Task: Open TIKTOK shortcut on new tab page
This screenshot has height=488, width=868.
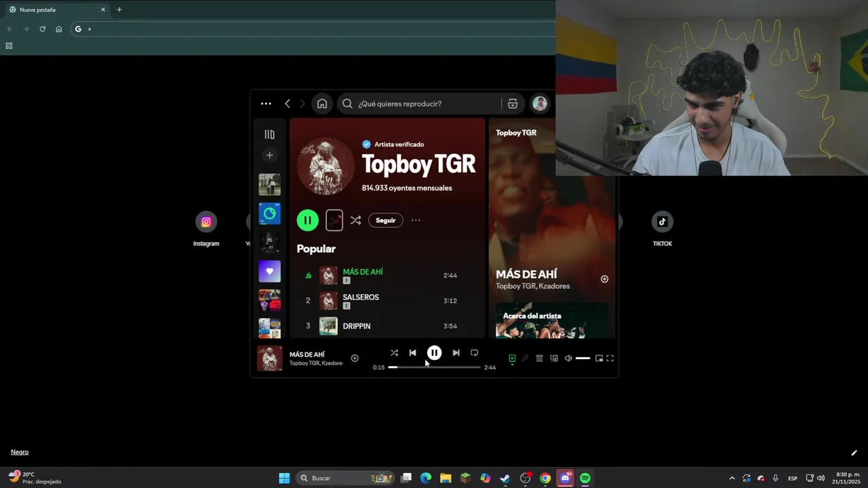Action: tap(663, 228)
